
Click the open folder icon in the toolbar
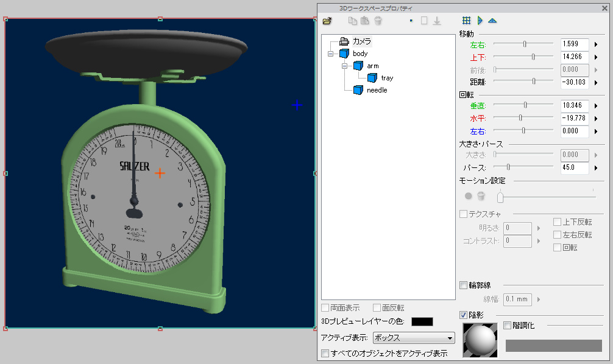click(327, 21)
